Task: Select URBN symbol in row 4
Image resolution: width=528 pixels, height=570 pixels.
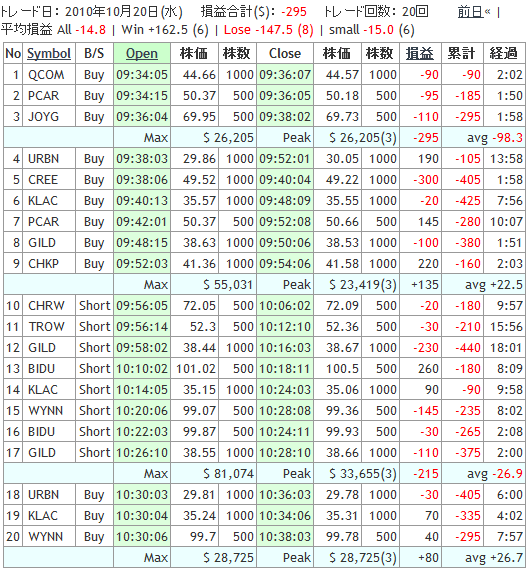Action: (43, 159)
